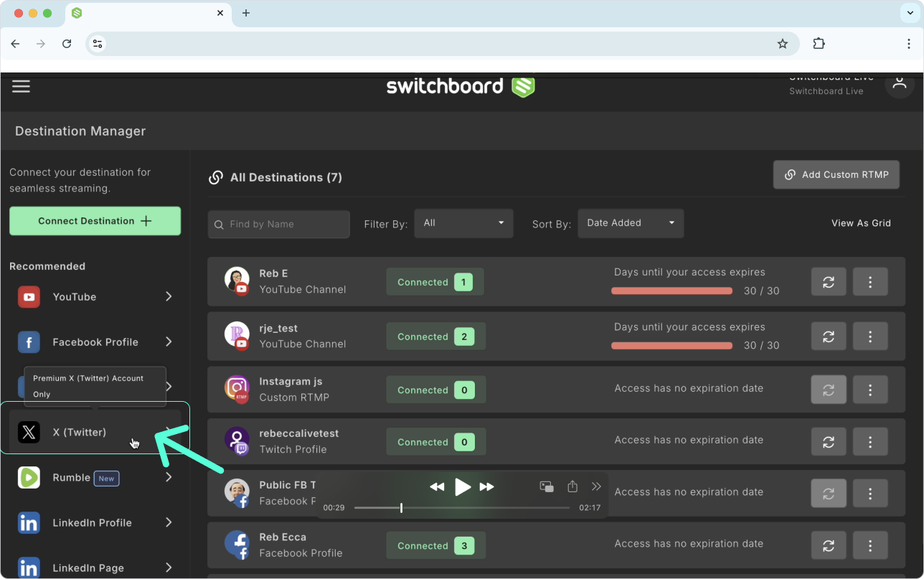Screen dimensions: 924x579
Task: Click the Rumble New badge
Action: click(x=106, y=479)
